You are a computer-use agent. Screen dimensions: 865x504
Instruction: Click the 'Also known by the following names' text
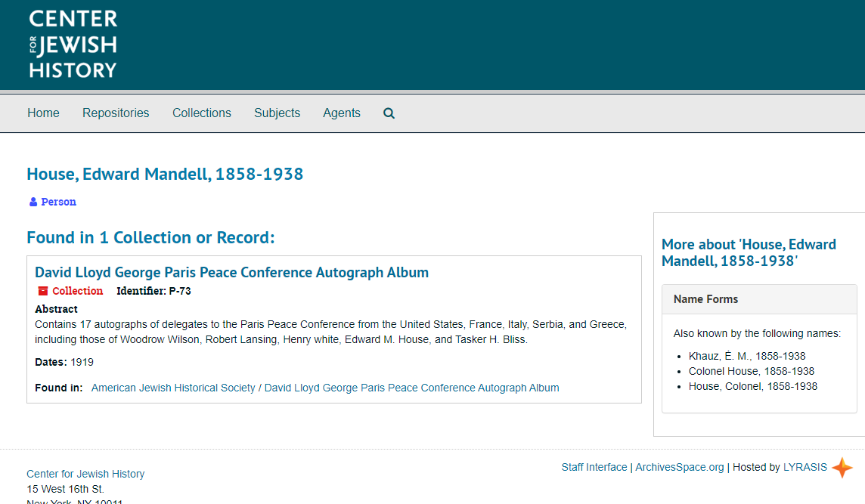757,333
